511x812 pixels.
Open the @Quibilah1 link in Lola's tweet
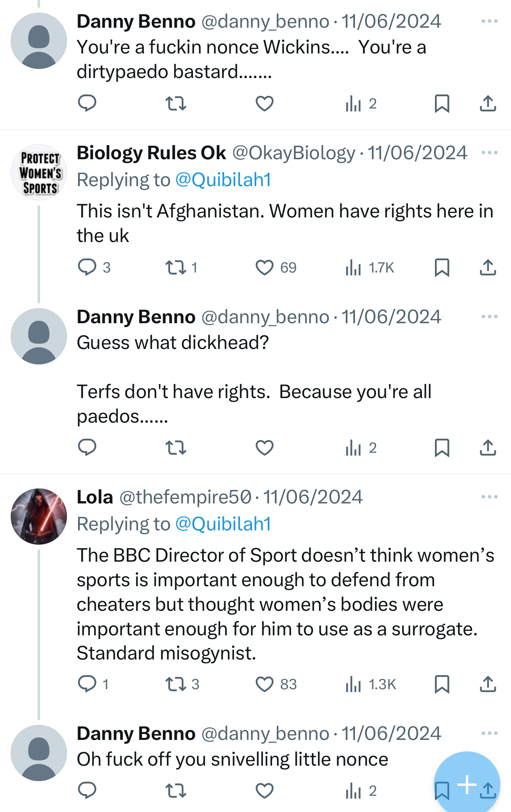click(223, 524)
